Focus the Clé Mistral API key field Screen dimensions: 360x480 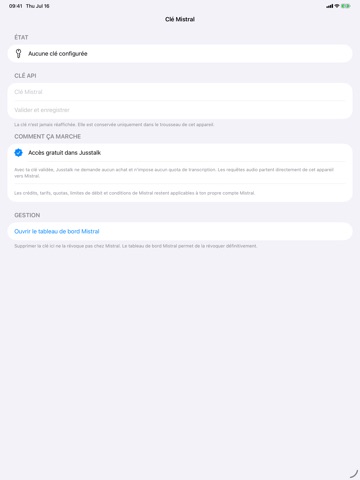[180, 92]
